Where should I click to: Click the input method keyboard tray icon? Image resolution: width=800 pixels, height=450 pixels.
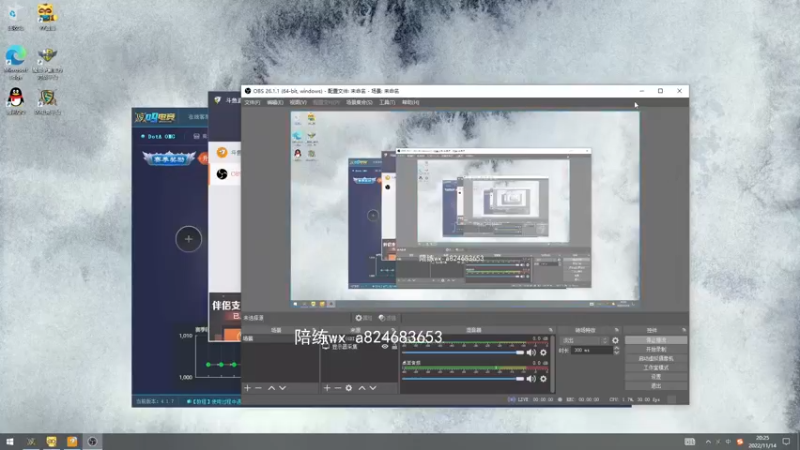(690, 441)
